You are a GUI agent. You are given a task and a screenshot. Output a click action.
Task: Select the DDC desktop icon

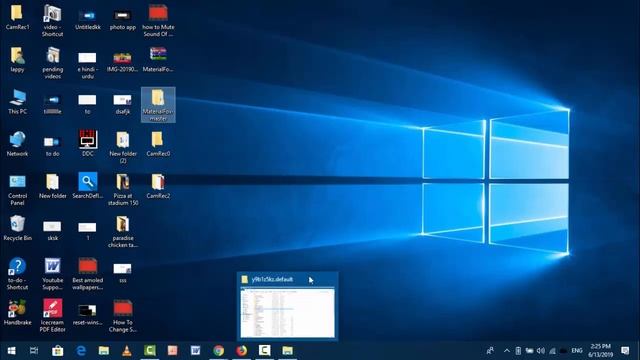(88, 143)
